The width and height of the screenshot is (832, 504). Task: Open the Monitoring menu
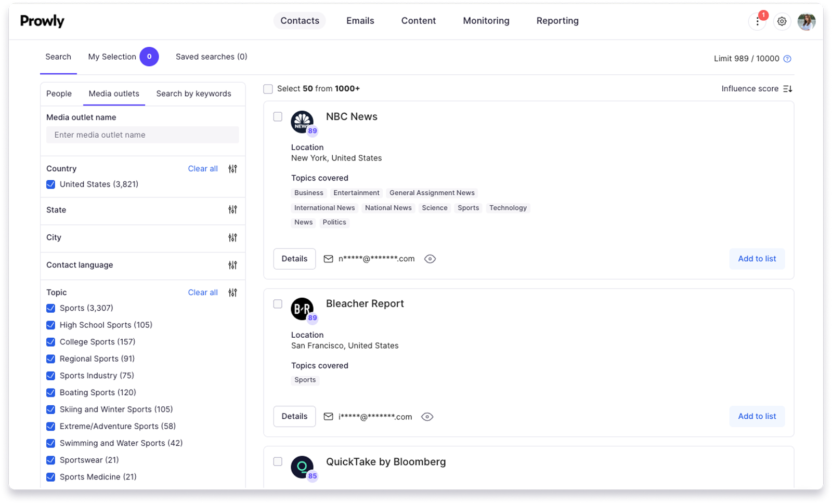point(486,21)
